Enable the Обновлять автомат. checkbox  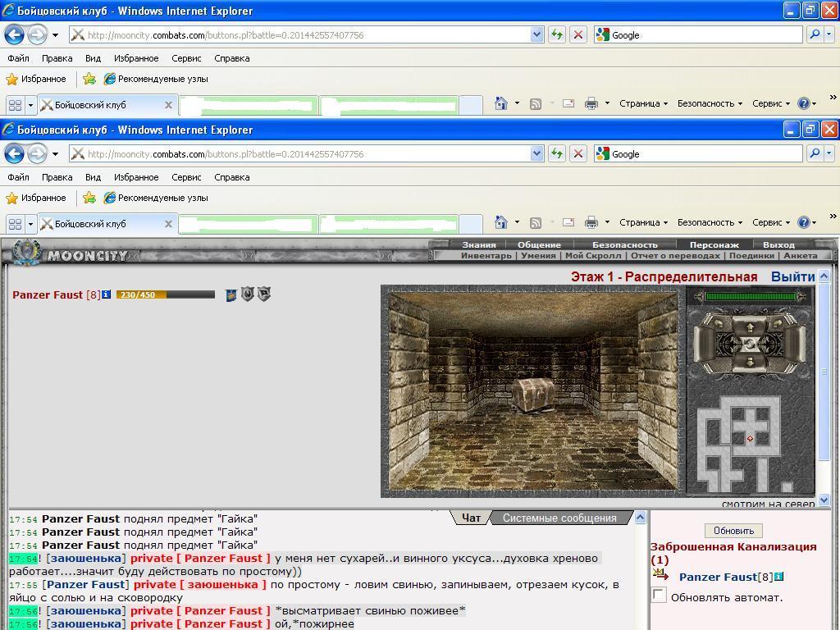659,596
